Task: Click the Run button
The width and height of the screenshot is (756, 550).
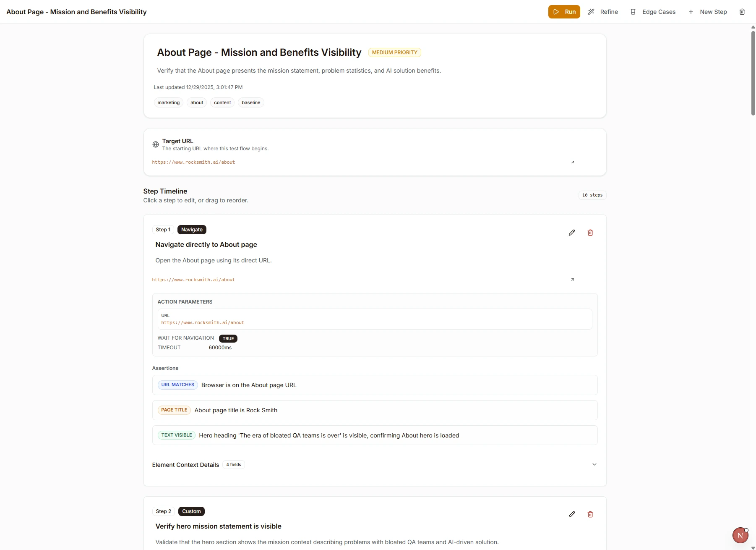Action: point(564,12)
